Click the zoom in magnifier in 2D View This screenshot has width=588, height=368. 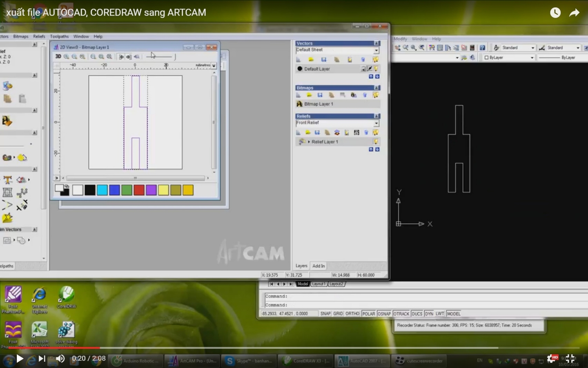click(66, 56)
